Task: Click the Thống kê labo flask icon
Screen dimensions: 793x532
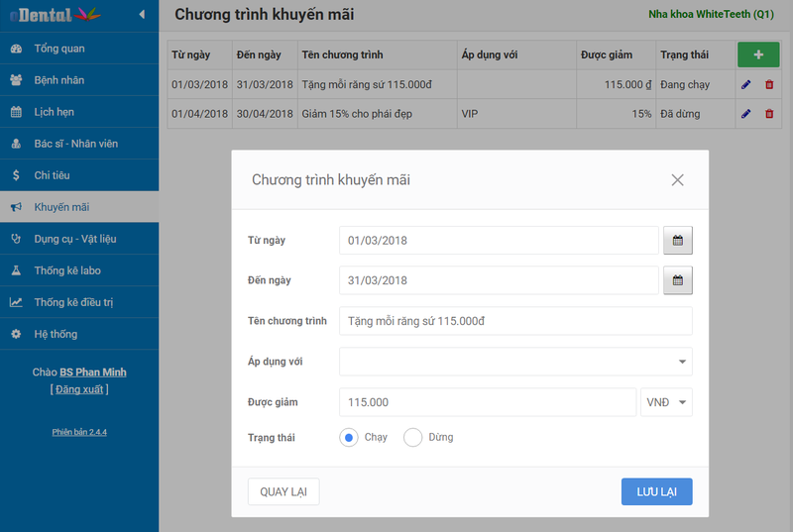Action: (16, 270)
